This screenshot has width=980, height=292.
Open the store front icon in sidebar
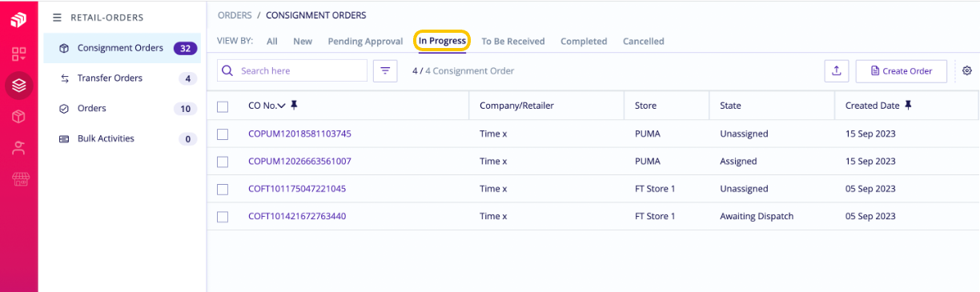click(18, 178)
